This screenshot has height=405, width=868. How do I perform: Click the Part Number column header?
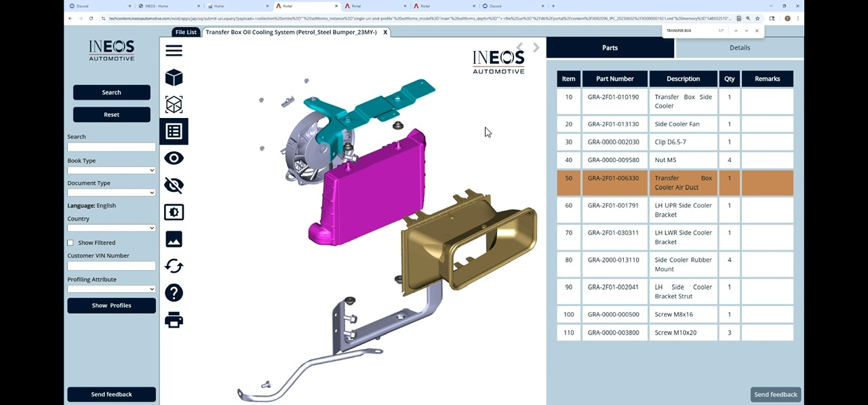point(614,79)
